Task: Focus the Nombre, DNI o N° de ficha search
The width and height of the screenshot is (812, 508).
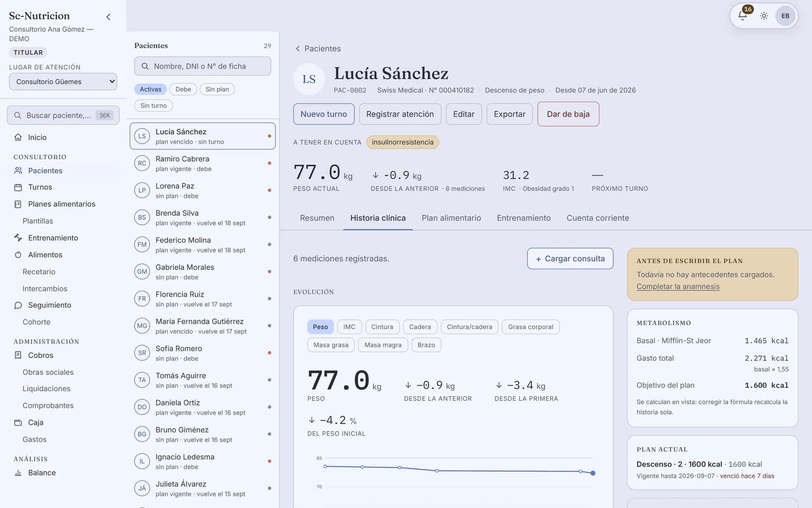Action: 203,66
